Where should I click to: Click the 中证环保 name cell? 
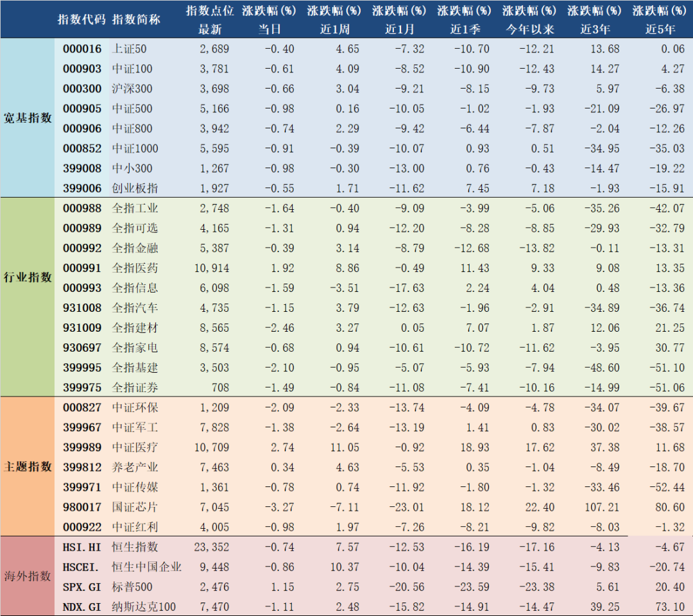click(135, 407)
